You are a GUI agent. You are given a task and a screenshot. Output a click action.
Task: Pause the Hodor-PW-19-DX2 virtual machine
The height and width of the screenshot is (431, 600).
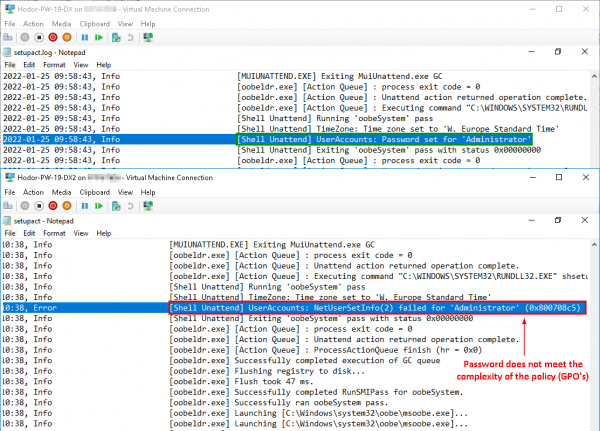pos(85,206)
